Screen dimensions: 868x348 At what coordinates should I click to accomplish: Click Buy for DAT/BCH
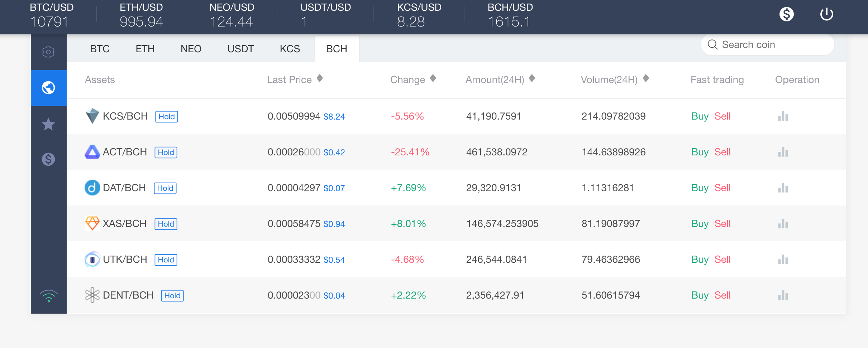(x=700, y=188)
